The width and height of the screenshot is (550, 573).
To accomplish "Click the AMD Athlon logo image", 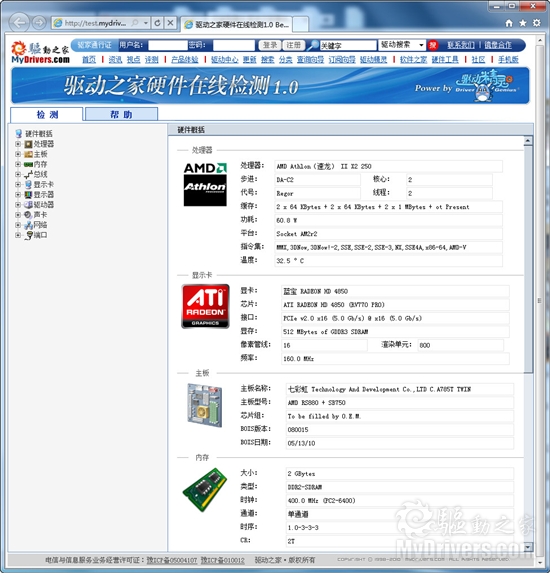I will pos(205,184).
